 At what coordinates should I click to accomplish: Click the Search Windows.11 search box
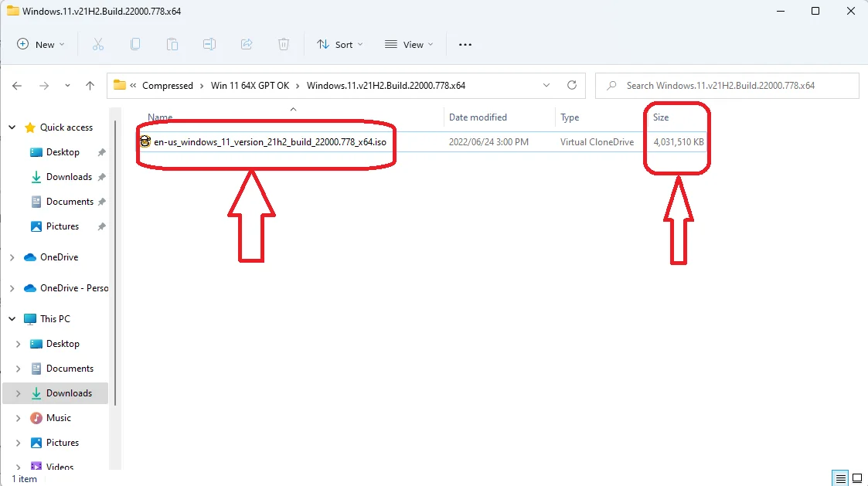click(727, 86)
